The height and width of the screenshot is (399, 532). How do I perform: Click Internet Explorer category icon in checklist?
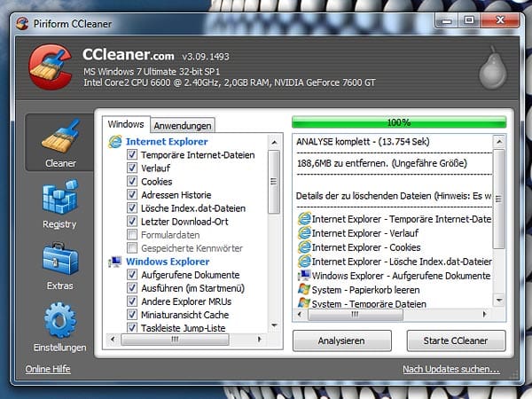pos(115,142)
